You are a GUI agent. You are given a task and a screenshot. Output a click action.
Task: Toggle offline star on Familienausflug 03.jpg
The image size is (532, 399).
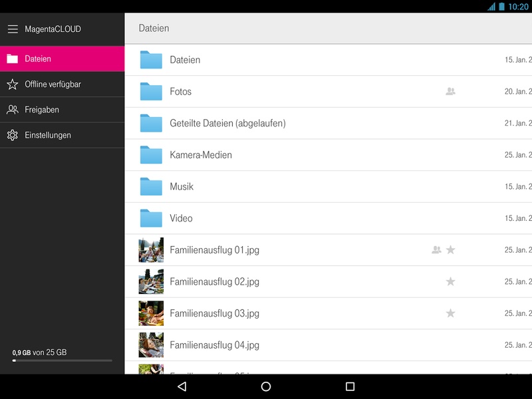pos(451,313)
